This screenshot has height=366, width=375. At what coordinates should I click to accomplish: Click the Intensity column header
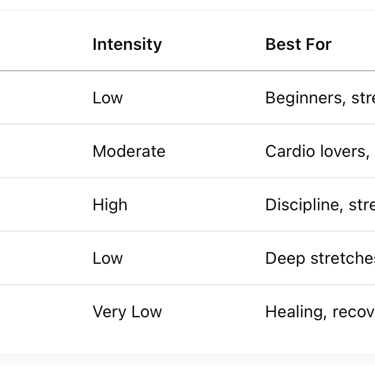tap(127, 45)
